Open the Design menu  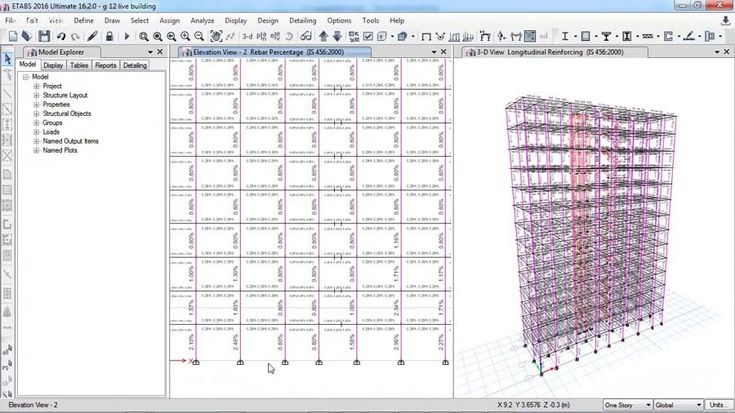click(x=268, y=21)
